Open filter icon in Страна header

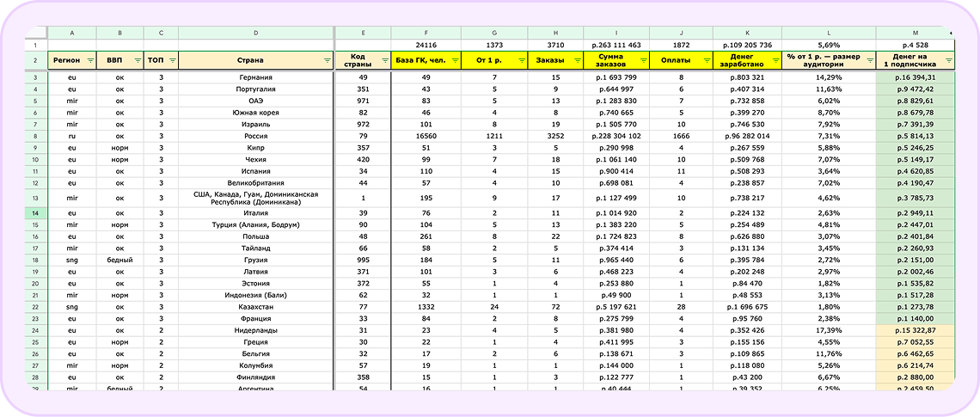[327, 61]
